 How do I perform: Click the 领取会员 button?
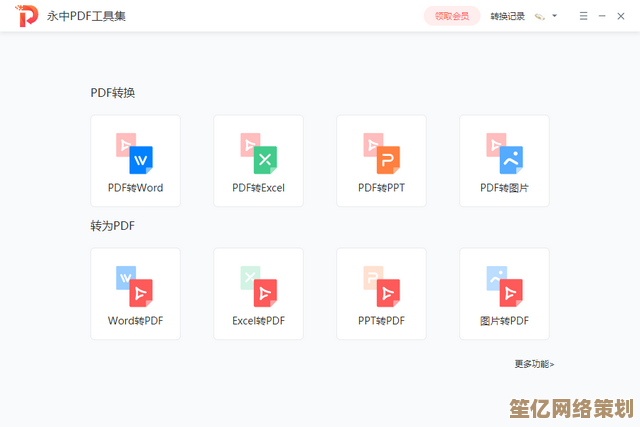coord(452,16)
